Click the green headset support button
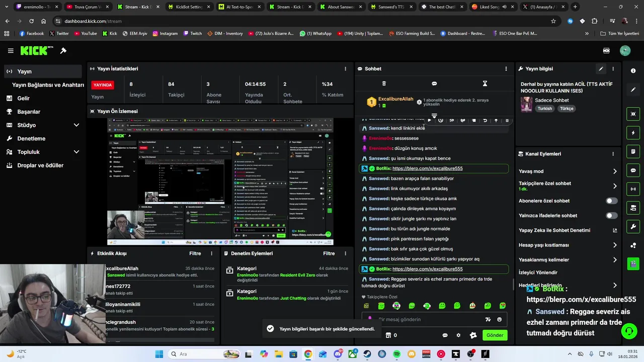Image resolution: width=644 pixels, height=362 pixels. (x=629, y=331)
